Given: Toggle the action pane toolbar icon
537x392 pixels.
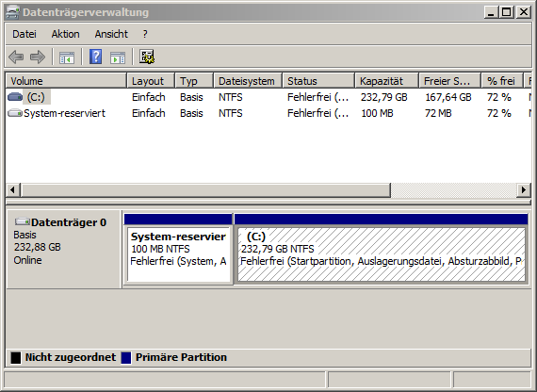Looking at the screenshot, I should (118, 57).
